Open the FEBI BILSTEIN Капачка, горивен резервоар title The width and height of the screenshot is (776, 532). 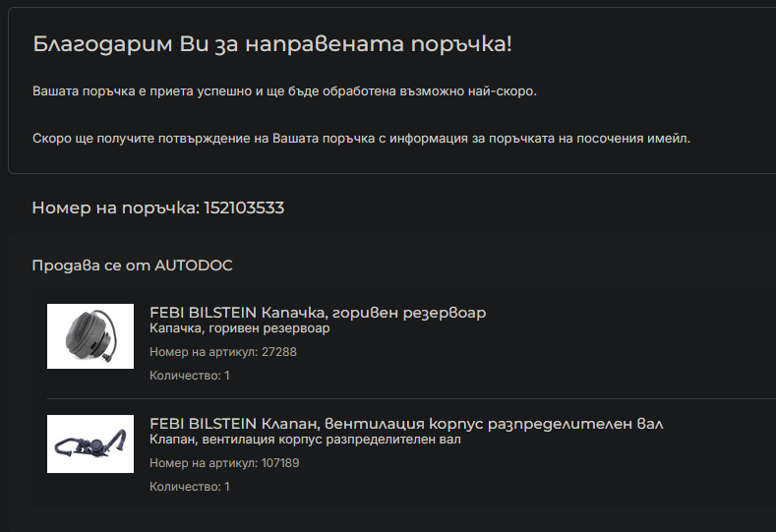pos(318,313)
